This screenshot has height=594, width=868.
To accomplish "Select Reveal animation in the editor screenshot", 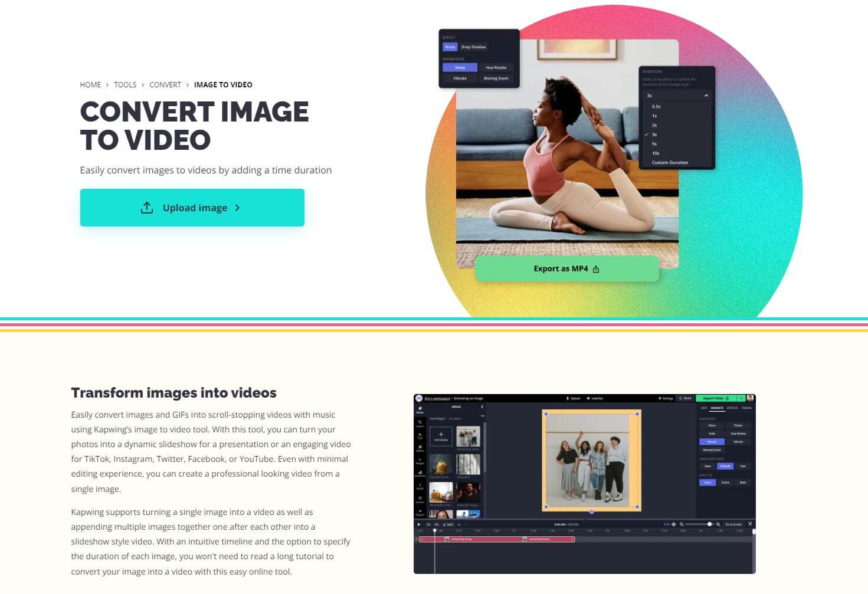I will coord(712,442).
